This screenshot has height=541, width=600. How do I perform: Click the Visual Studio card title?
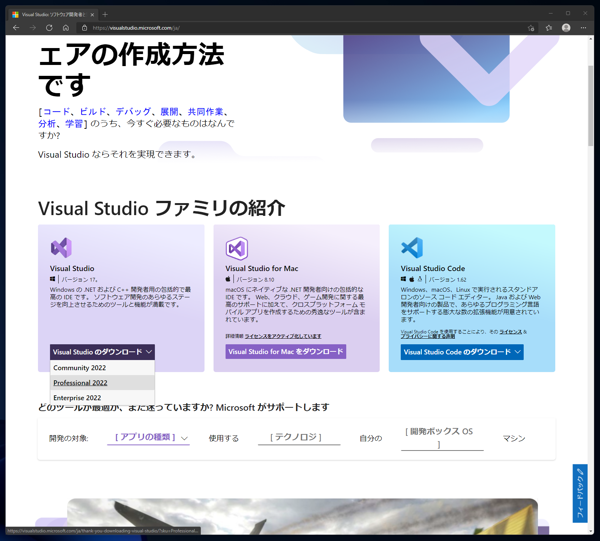[72, 269]
